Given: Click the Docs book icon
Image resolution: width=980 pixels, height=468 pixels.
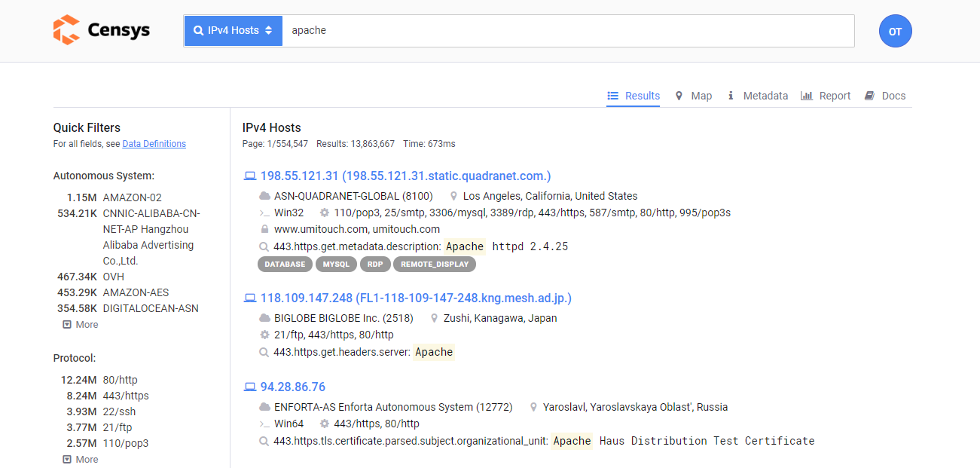Looking at the screenshot, I should coord(869,96).
